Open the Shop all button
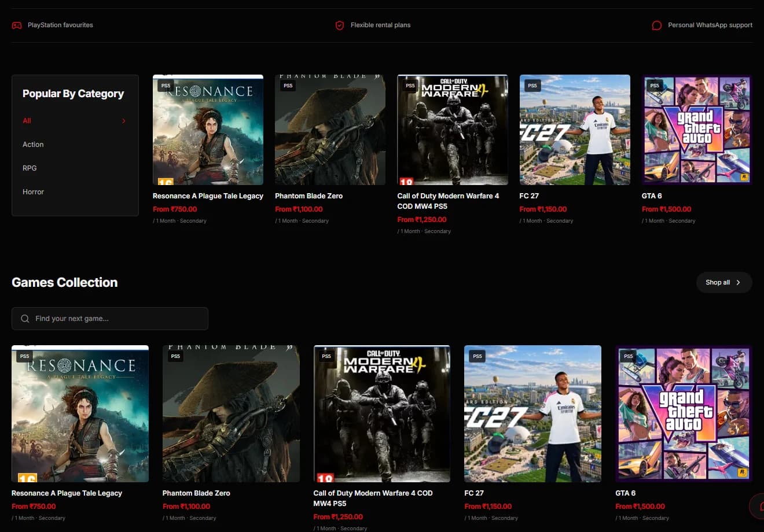This screenshot has height=532, width=764. pyautogui.click(x=724, y=283)
